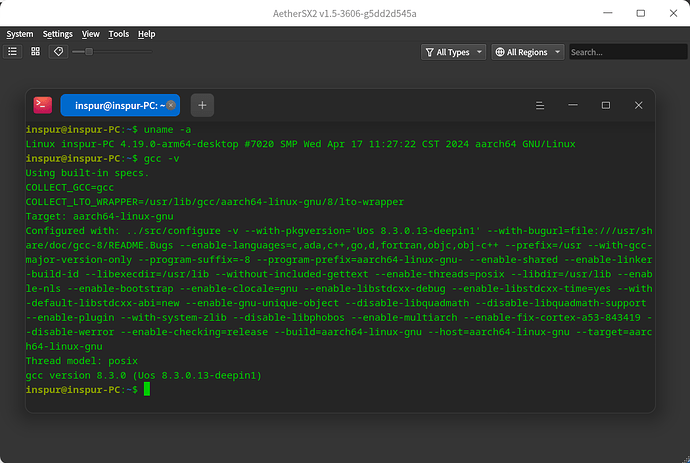Add a new terminal tab
Viewport: 690px width, 463px height.
click(x=202, y=105)
